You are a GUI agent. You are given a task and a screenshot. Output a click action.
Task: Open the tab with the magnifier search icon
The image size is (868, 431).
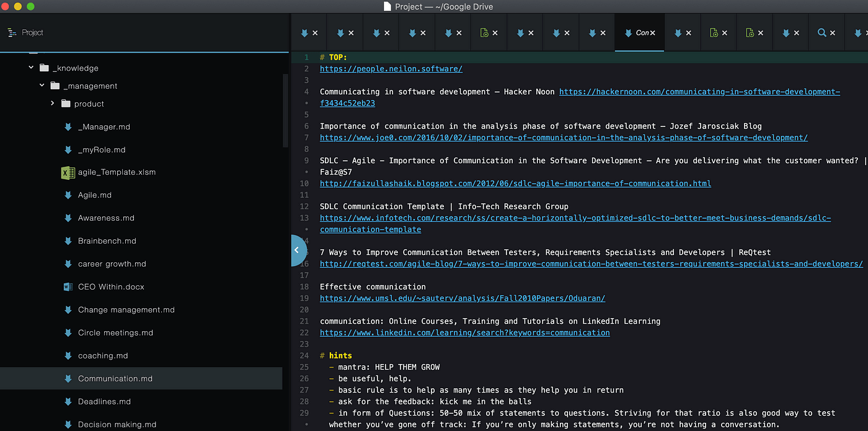[821, 33]
